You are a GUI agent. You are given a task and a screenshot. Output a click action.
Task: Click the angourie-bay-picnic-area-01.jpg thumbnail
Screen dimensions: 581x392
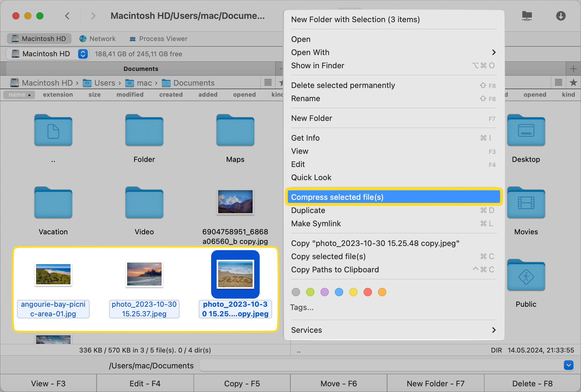53,274
